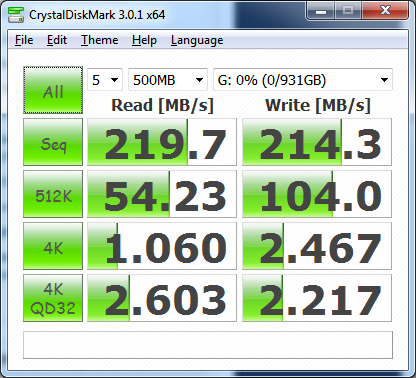Click the CrystalDiskMark app icon in title bar
The width and height of the screenshot is (416, 378).
coord(16,15)
